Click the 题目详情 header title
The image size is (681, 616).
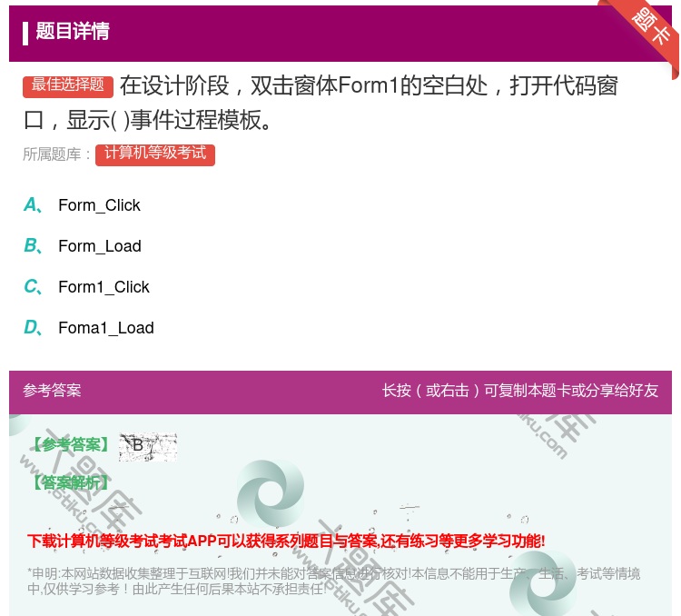click(73, 31)
